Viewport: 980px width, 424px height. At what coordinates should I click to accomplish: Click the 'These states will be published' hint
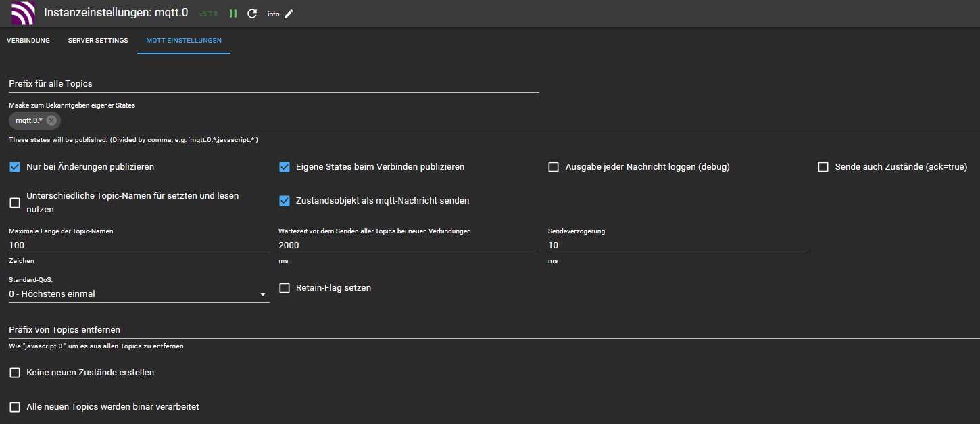coord(133,140)
